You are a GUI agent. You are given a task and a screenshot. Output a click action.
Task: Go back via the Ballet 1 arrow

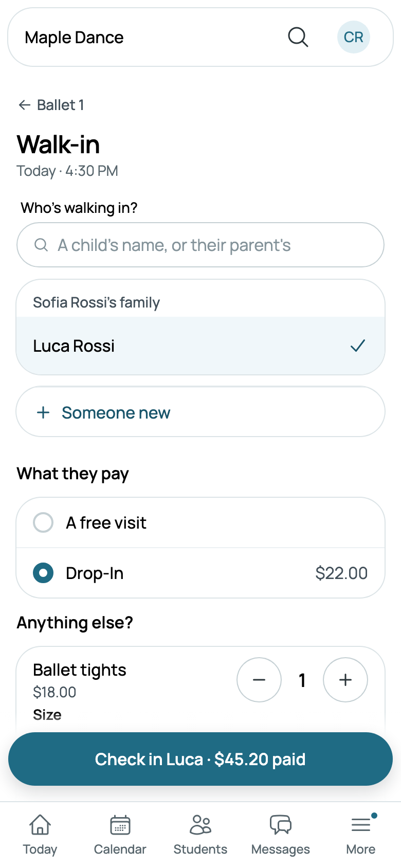pos(24,105)
